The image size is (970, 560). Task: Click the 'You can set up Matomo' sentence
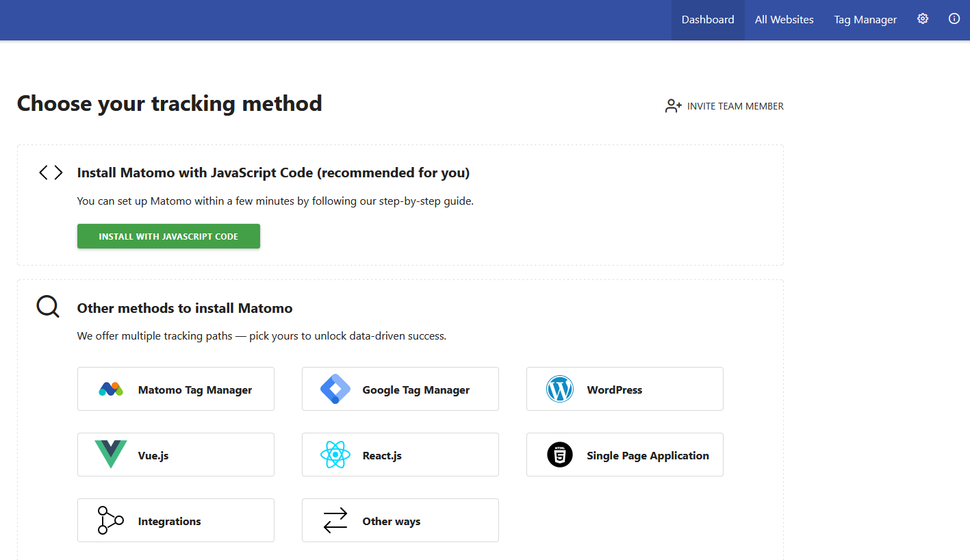275,201
